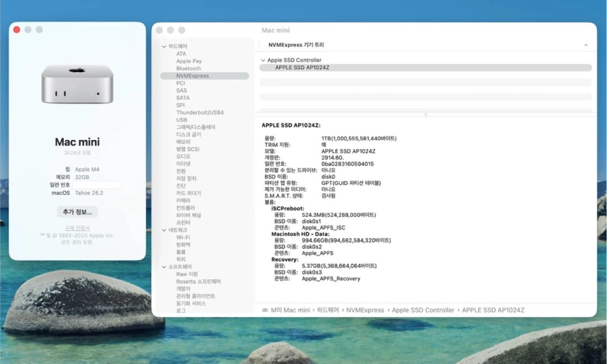Click the pane divider handle above details
Screen dimensions: 607x364
coord(425,115)
